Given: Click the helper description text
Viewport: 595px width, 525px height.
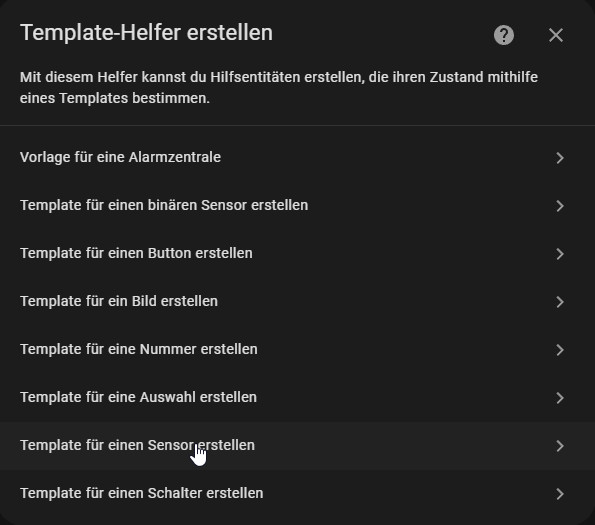Looking at the screenshot, I should [279, 88].
